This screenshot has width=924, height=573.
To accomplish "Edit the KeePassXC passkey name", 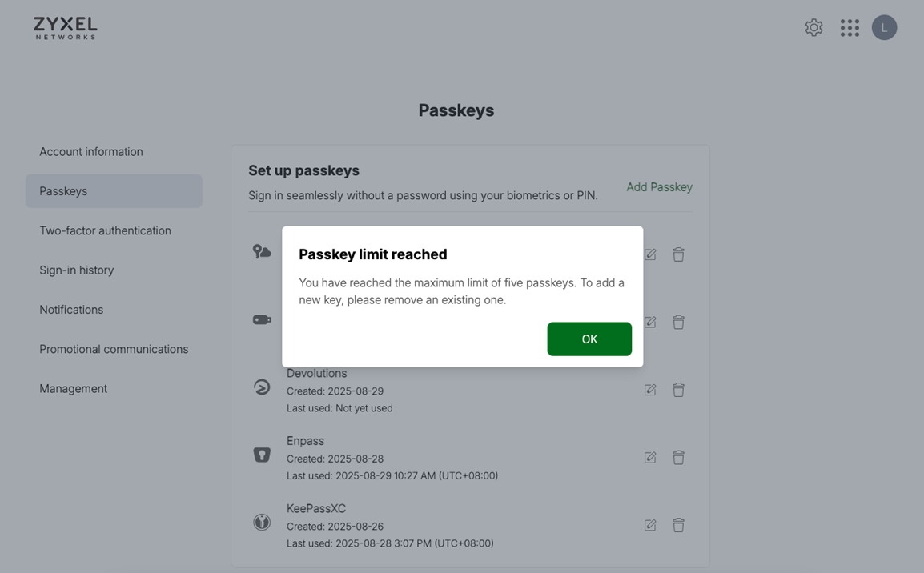I will point(650,525).
